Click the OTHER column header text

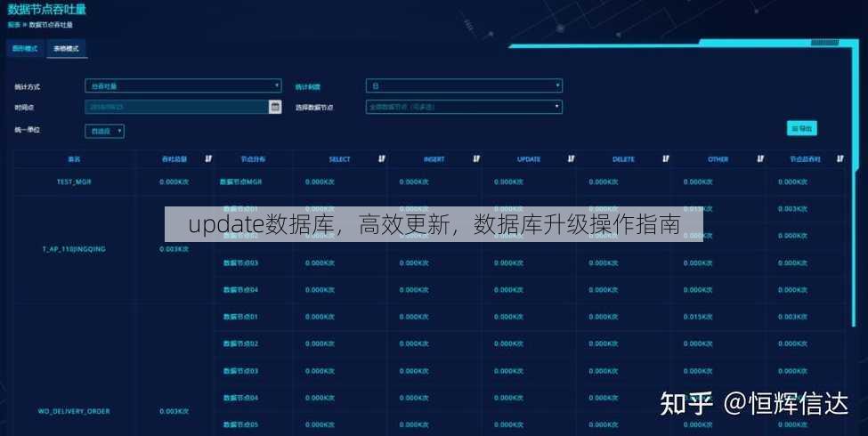click(x=718, y=159)
